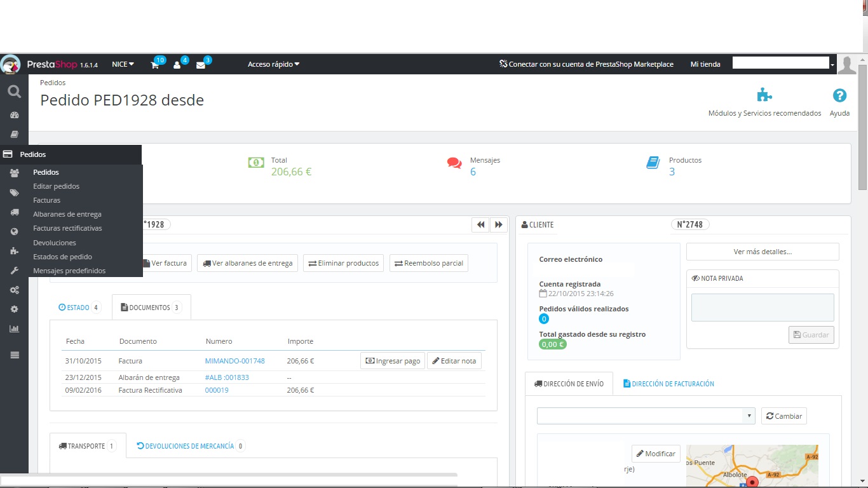Go to previous order with rewind arrow
This screenshot has height=488, width=868.
(481, 224)
